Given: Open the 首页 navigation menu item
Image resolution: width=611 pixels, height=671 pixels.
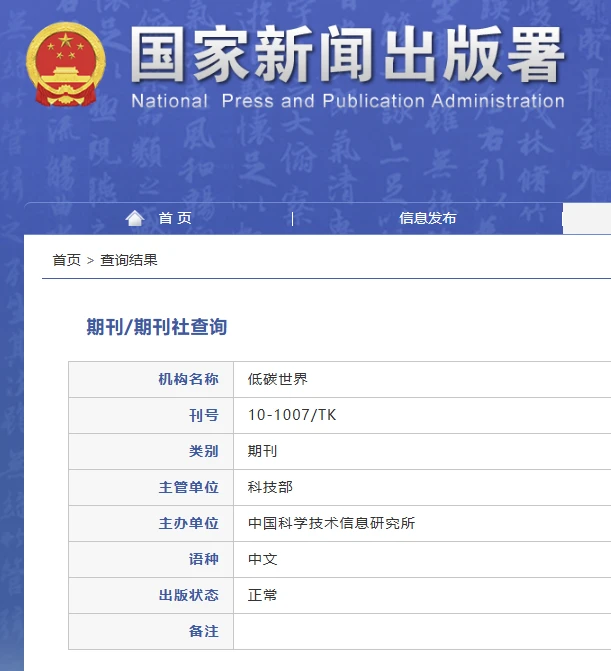Looking at the screenshot, I should (175, 218).
